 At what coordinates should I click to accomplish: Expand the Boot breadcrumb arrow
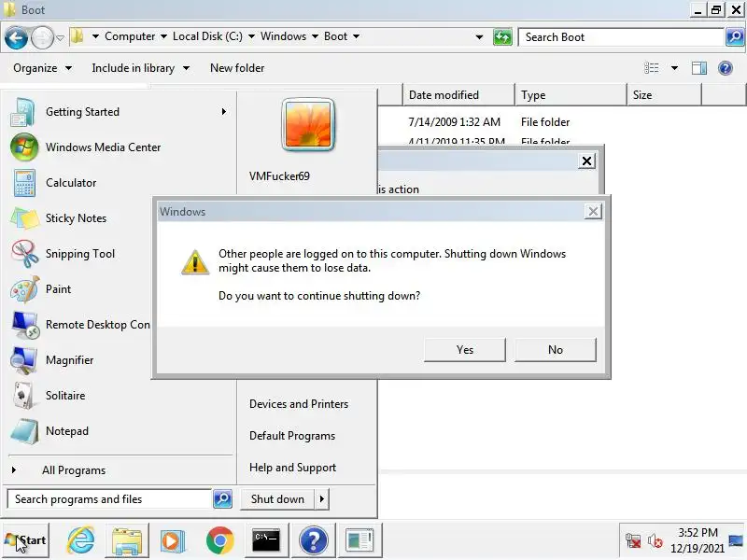(356, 36)
